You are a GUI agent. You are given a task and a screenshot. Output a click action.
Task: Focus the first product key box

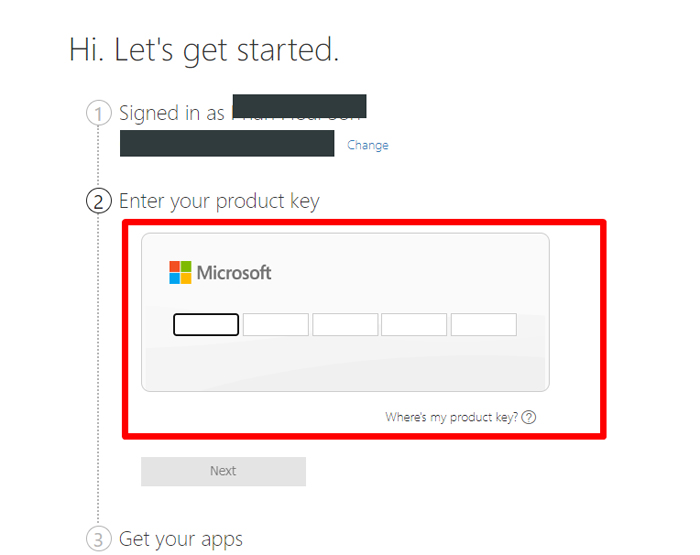(206, 325)
